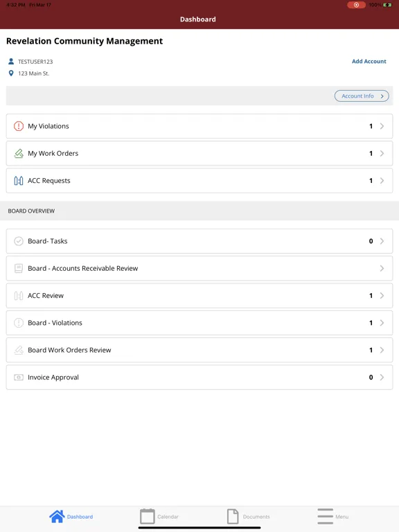The width and height of the screenshot is (399, 532).
Task: Tap the Accounts Receivable Review ledger icon
Action: (x=18, y=268)
